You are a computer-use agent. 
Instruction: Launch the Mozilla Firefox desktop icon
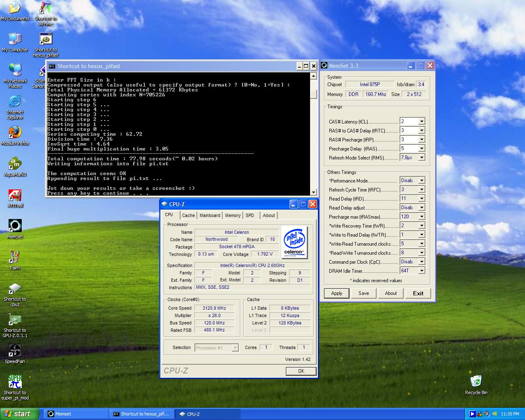click(x=15, y=136)
